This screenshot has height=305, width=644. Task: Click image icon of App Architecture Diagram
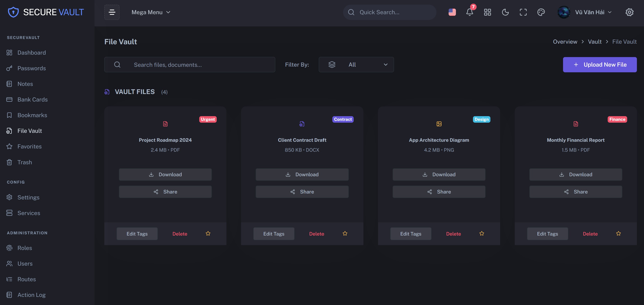[439, 124]
